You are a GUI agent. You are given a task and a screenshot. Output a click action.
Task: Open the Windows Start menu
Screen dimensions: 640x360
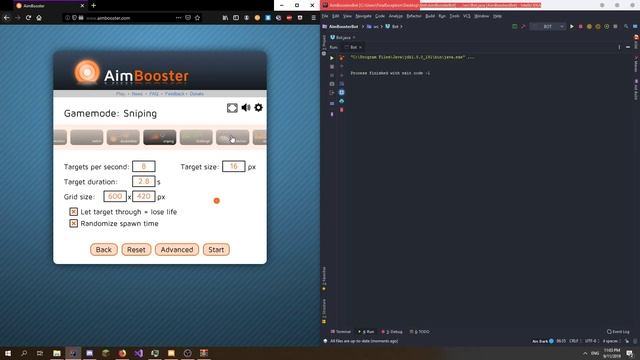click(8, 353)
